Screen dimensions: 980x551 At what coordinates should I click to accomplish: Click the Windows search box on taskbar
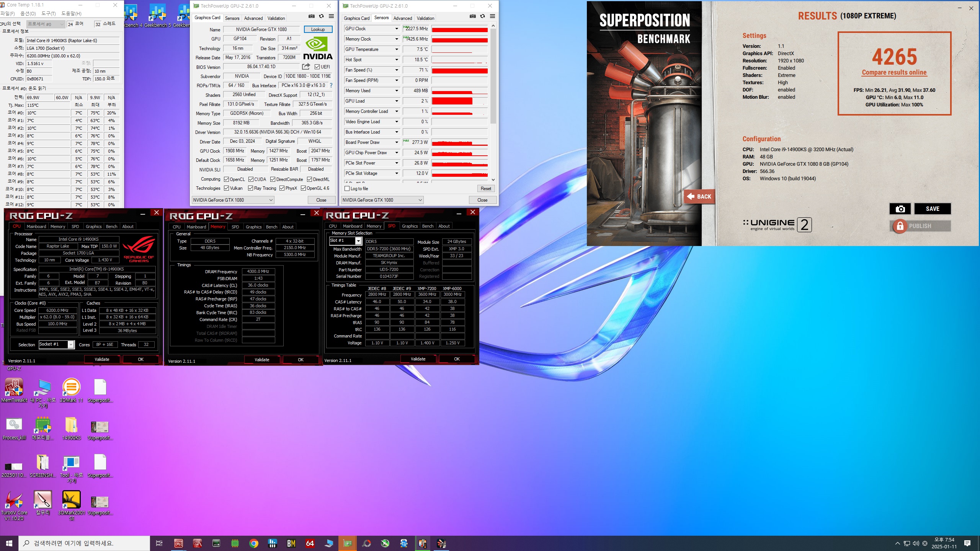pyautogui.click(x=84, y=543)
